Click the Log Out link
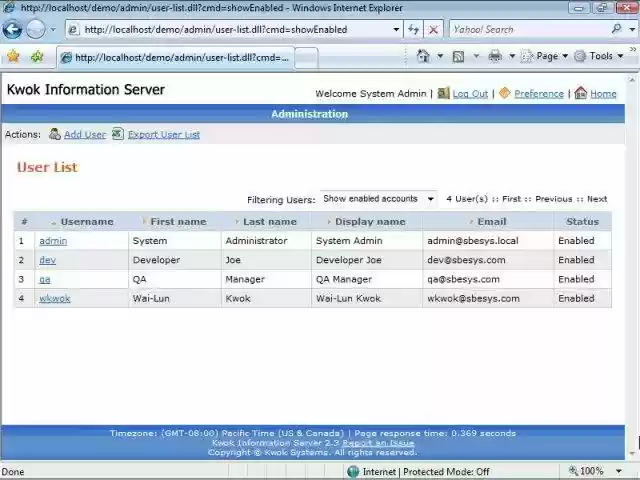 coord(470,94)
